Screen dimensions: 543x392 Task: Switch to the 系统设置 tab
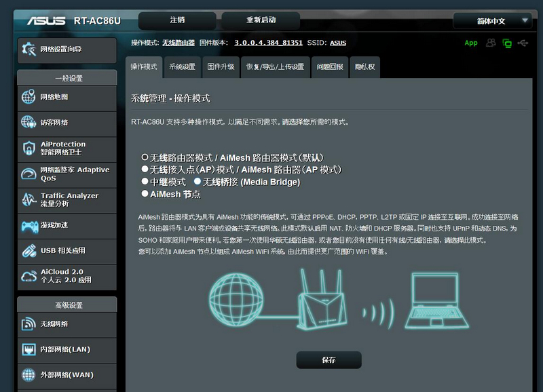click(182, 66)
